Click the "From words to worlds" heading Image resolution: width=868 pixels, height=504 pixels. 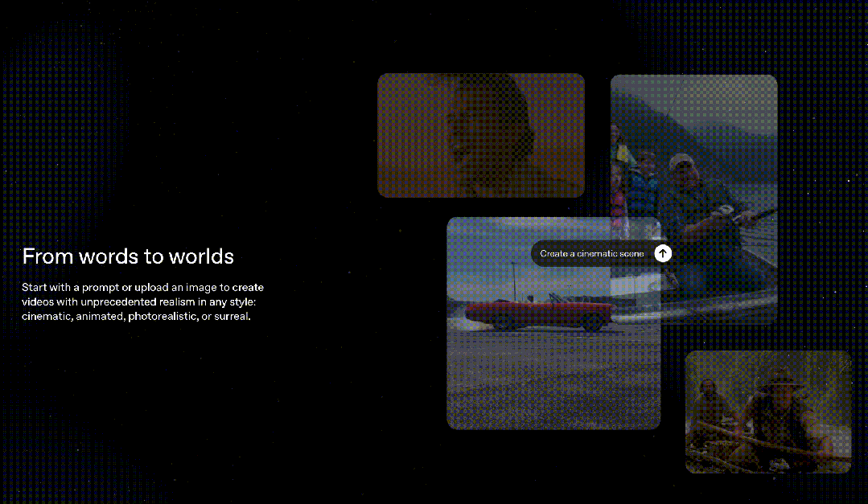(x=128, y=256)
